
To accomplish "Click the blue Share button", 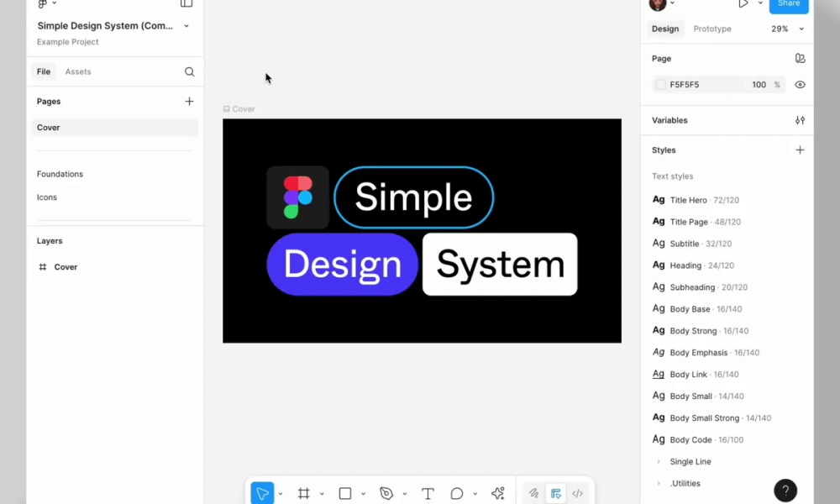I will tap(788, 4).
